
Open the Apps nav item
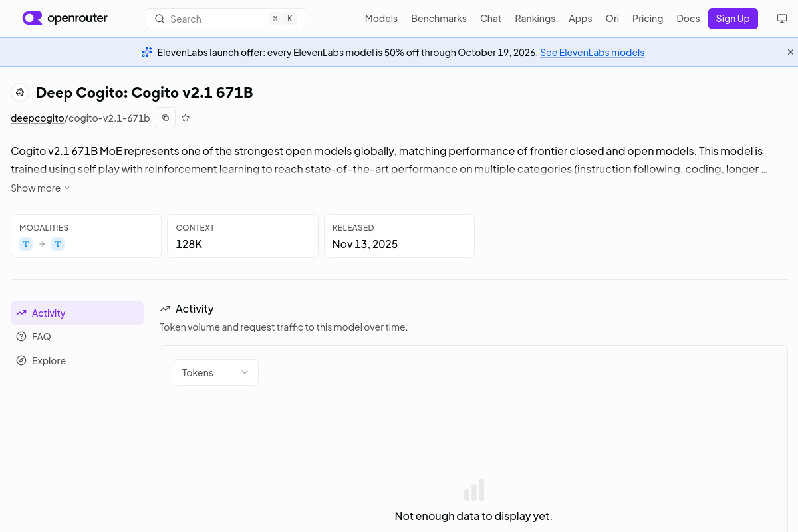[x=581, y=19]
